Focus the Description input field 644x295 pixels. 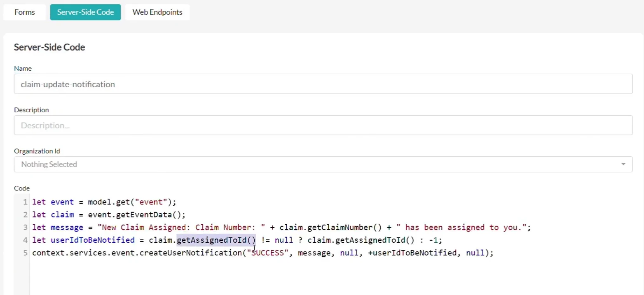click(x=323, y=125)
